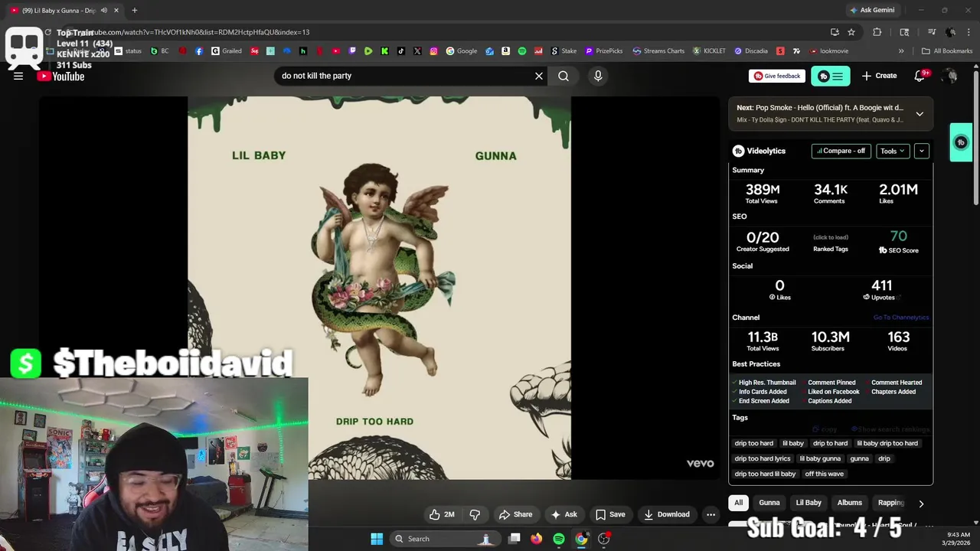Download the video
980x551 pixels.
coord(667,514)
